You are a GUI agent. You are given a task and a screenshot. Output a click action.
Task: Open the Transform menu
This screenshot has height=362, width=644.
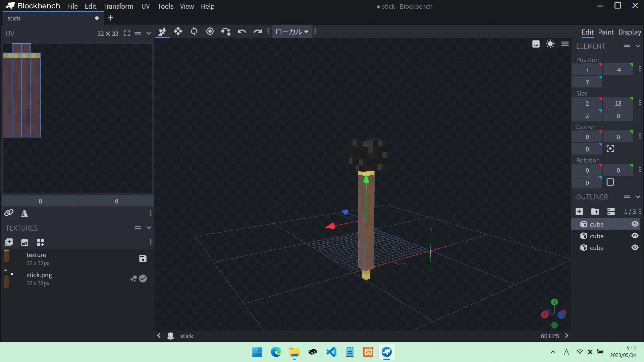click(118, 6)
